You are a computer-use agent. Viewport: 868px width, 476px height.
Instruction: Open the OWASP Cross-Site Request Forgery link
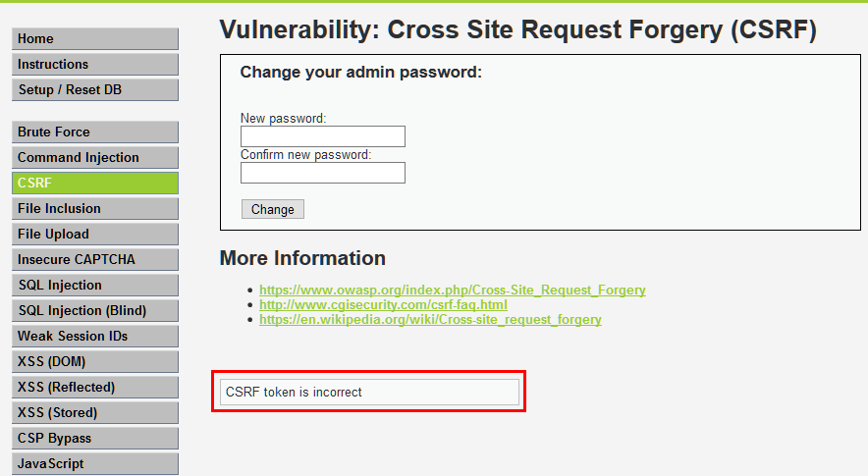pyautogui.click(x=453, y=291)
